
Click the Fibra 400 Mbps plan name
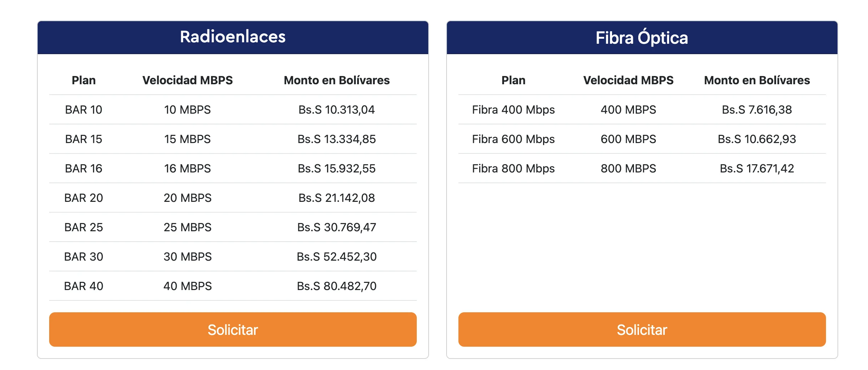pos(513,110)
